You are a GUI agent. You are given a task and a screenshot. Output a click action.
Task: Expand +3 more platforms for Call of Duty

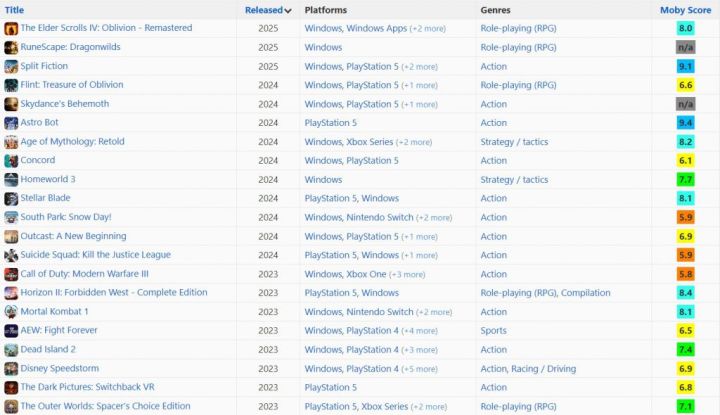(407, 275)
